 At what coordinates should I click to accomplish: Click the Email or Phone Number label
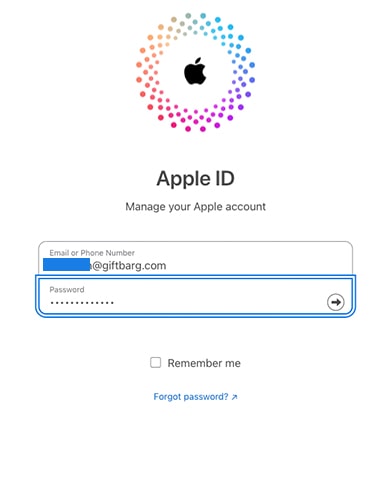coord(92,253)
